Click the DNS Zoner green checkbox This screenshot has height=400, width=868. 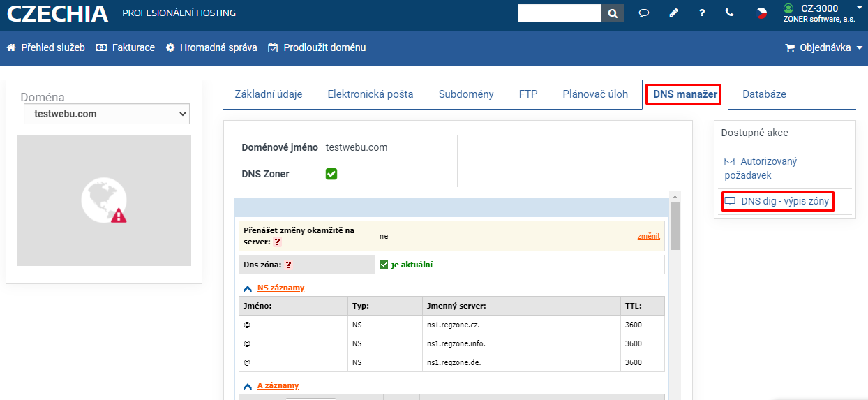331,174
